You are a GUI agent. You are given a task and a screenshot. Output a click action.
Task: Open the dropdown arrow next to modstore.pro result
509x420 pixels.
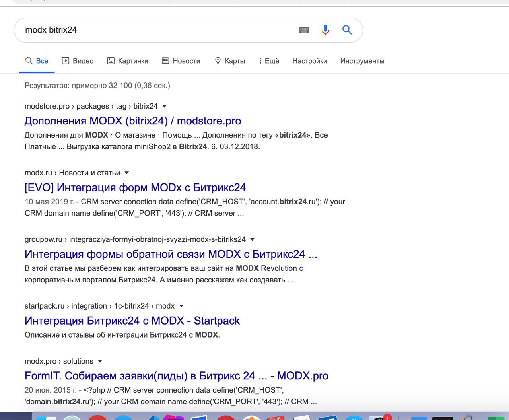pyautogui.click(x=165, y=106)
